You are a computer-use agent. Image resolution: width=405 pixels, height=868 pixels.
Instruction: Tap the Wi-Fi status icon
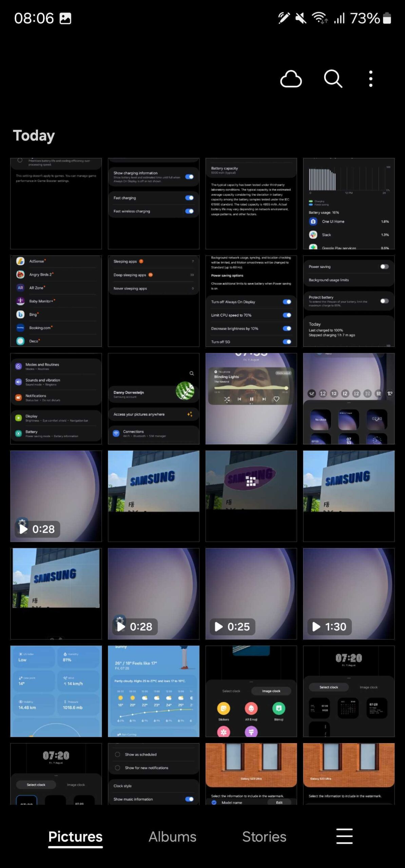320,18
